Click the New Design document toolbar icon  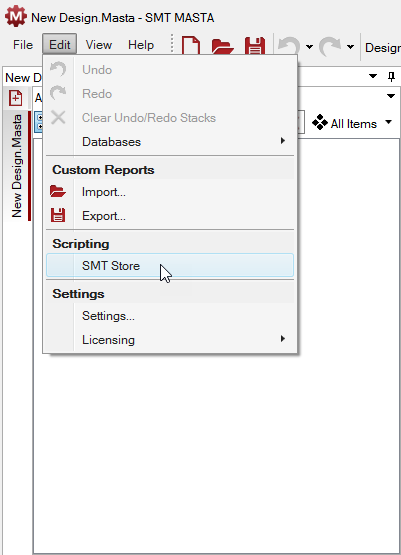191,46
